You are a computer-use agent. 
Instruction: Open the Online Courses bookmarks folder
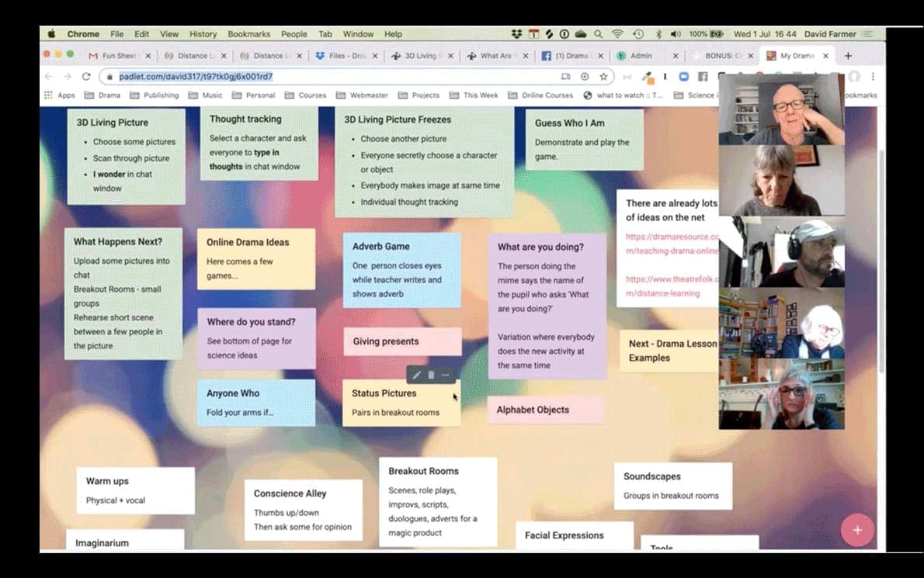(x=541, y=95)
